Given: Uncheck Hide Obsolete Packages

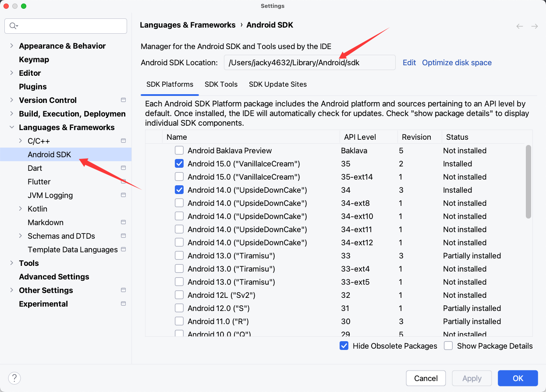Looking at the screenshot, I should 344,346.
